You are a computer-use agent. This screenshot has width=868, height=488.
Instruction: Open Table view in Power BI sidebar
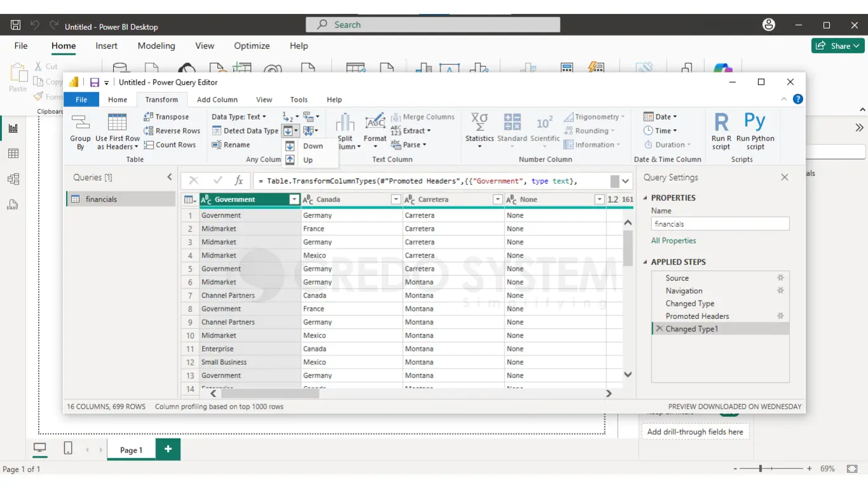[x=13, y=153]
